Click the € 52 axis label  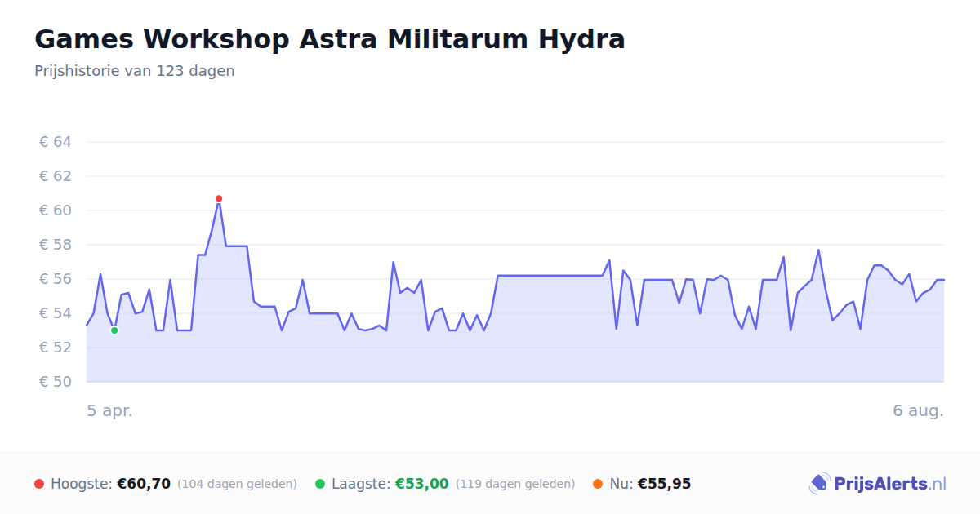click(56, 348)
